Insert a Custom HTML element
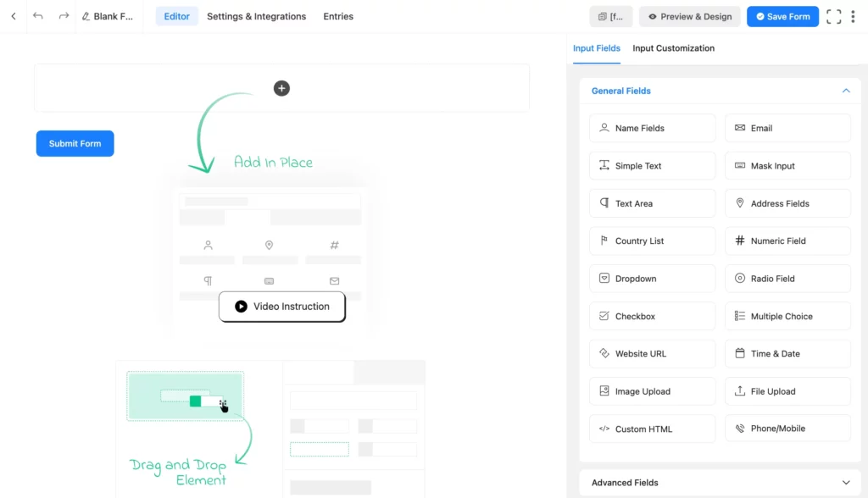Viewport: 868px width, 498px height. [652, 429]
